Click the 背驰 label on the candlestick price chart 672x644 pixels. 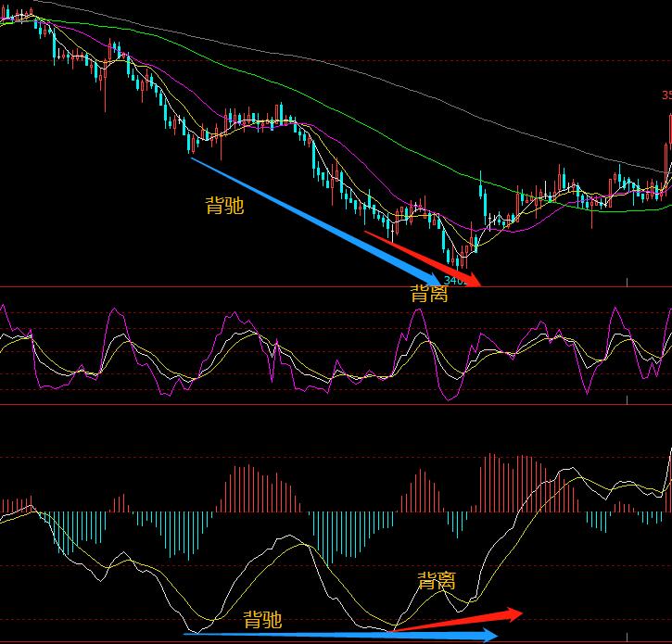click(x=225, y=206)
